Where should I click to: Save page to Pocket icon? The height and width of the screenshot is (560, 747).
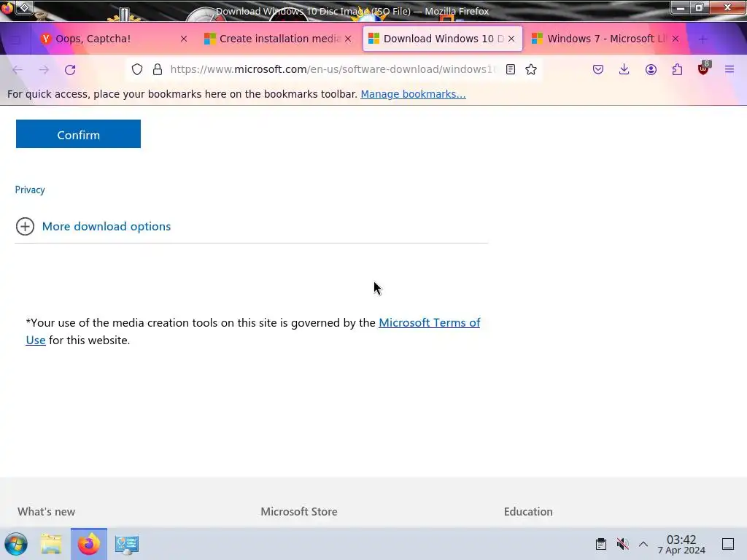598,69
